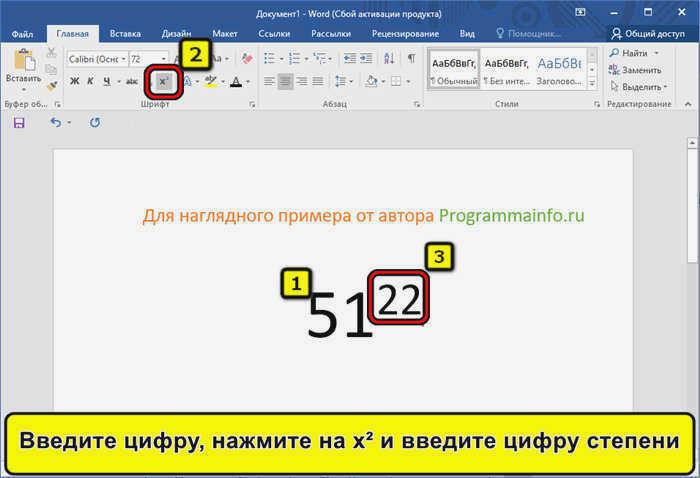
Task: Apply the Обычный style
Action: point(454,70)
